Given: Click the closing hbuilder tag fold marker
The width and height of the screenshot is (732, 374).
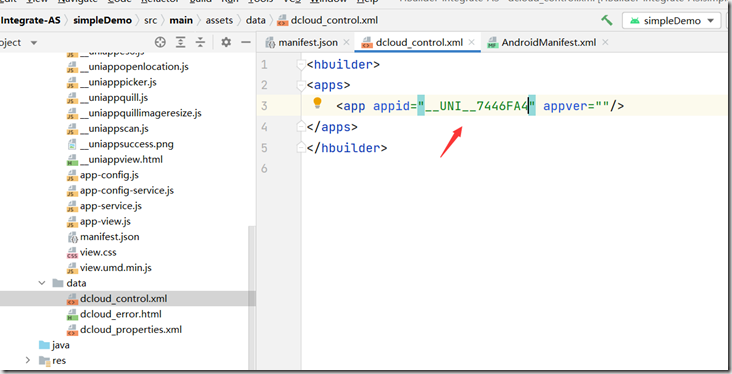Looking at the screenshot, I should pyautogui.click(x=301, y=148).
